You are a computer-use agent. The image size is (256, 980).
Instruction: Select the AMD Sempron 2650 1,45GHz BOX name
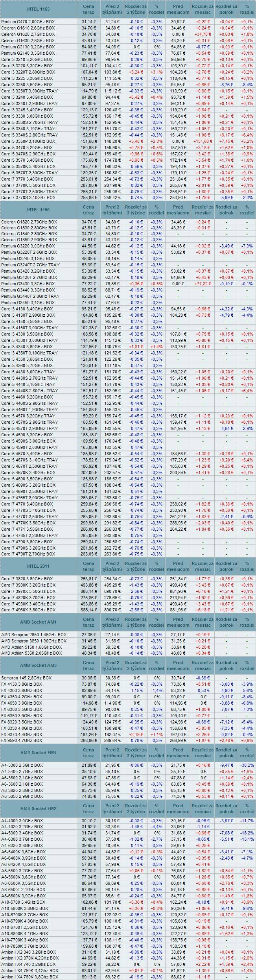click(34, 635)
